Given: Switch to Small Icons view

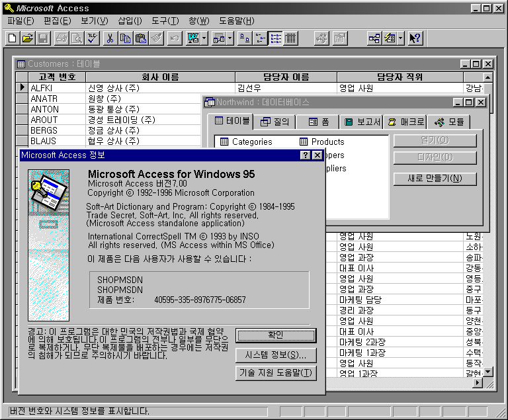Looking at the screenshot, I should click(x=260, y=38).
